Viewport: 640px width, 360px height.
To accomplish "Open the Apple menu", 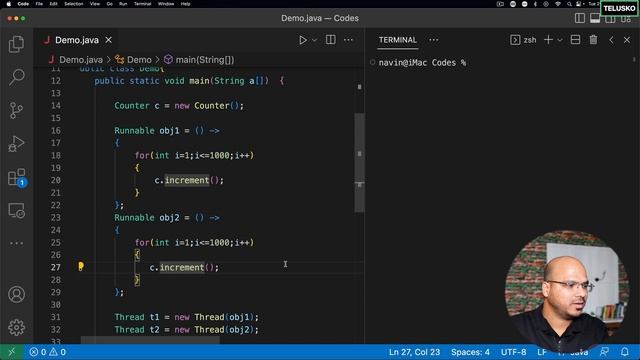I will 9,4.
